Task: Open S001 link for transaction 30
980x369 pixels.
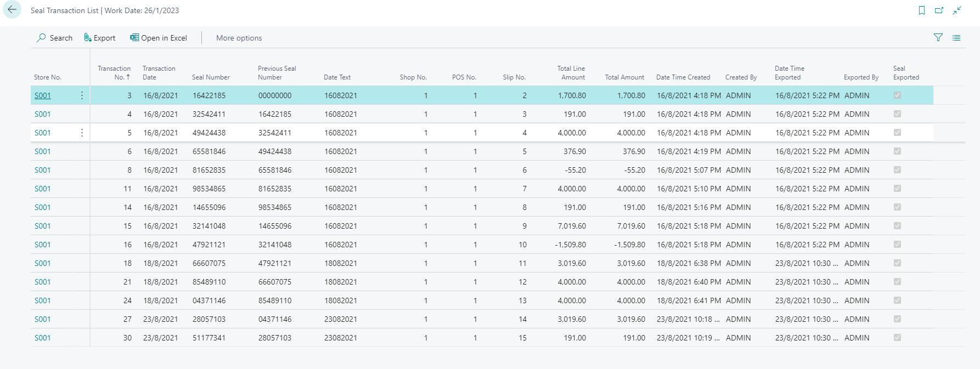Action: tap(43, 338)
